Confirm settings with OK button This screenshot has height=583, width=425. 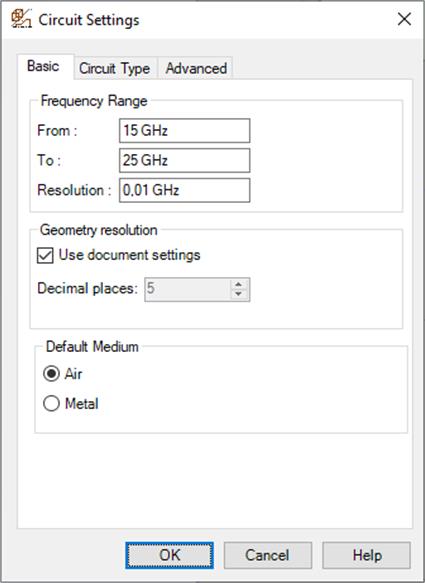tap(170, 555)
